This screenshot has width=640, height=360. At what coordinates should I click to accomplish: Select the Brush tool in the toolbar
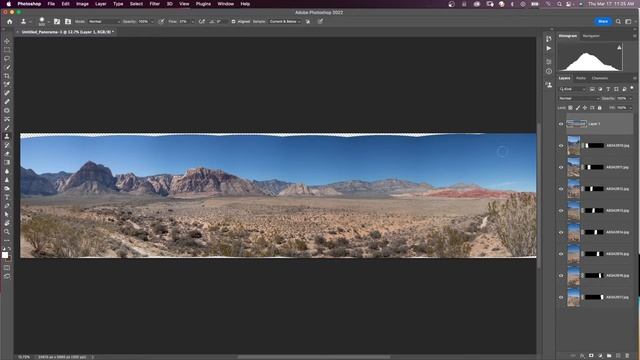(7, 128)
